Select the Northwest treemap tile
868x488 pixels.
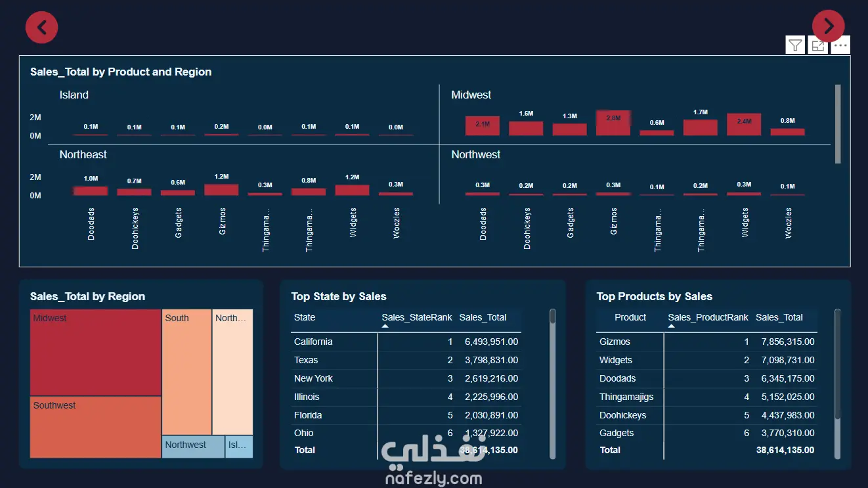point(193,447)
